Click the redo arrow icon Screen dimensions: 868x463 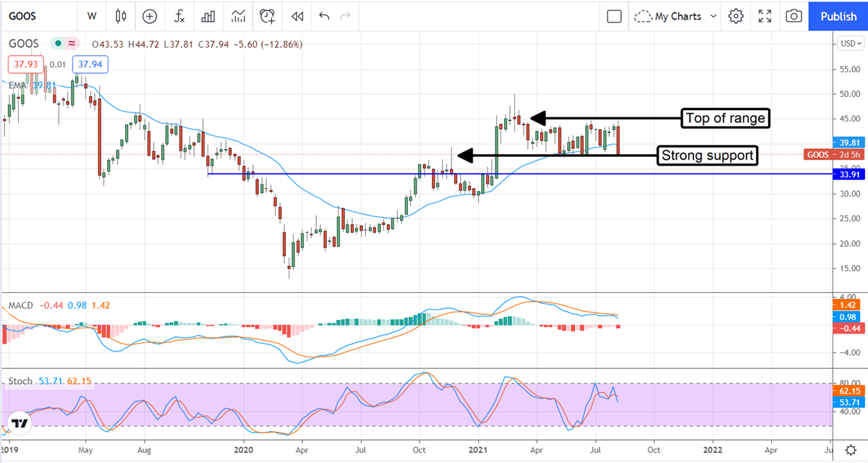(x=346, y=16)
